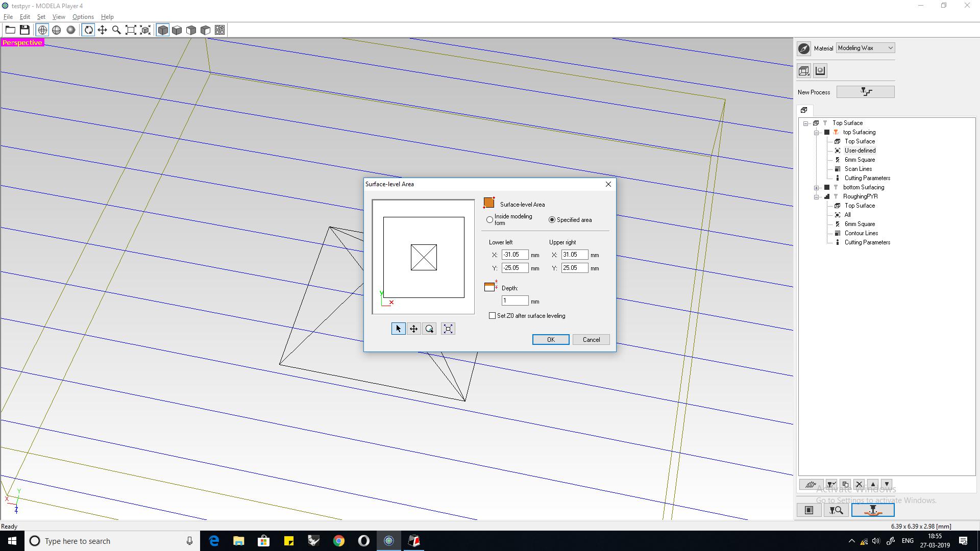Click the Depth value input field
This screenshot has width=980, height=551.
tap(514, 301)
